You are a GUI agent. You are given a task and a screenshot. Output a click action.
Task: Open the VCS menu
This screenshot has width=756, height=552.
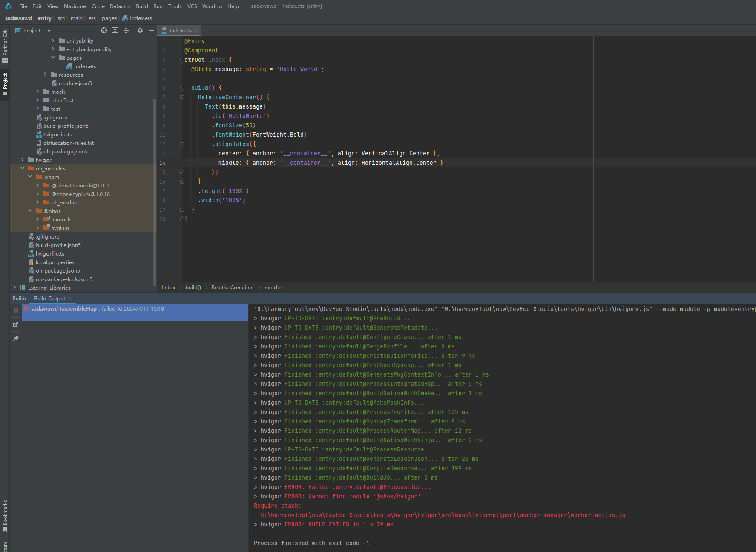pos(192,6)
